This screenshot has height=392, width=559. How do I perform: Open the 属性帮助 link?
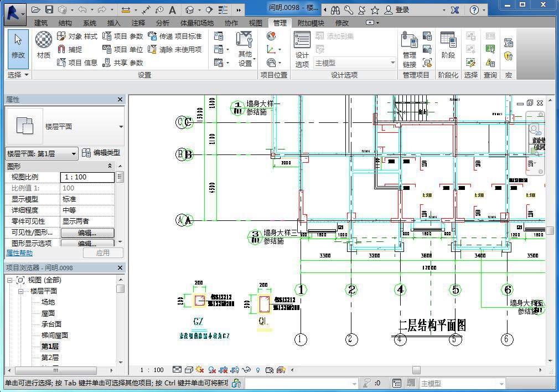[19, 253]
